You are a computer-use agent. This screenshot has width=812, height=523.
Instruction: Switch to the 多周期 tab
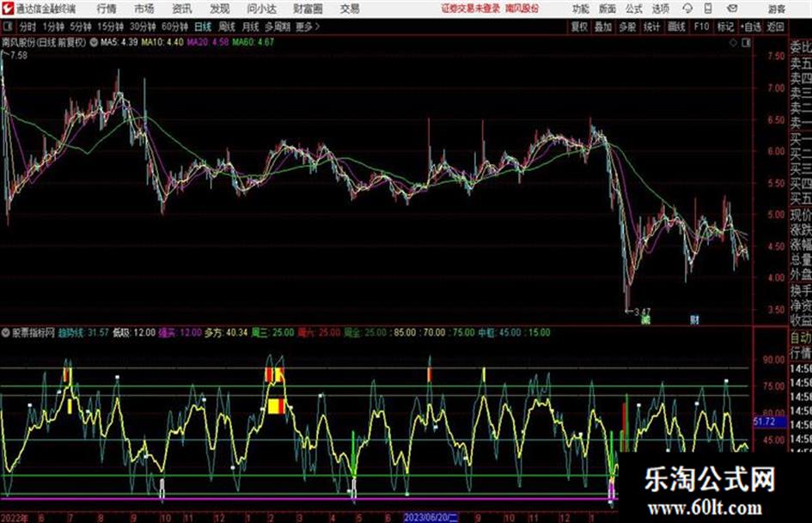point(278,27)
